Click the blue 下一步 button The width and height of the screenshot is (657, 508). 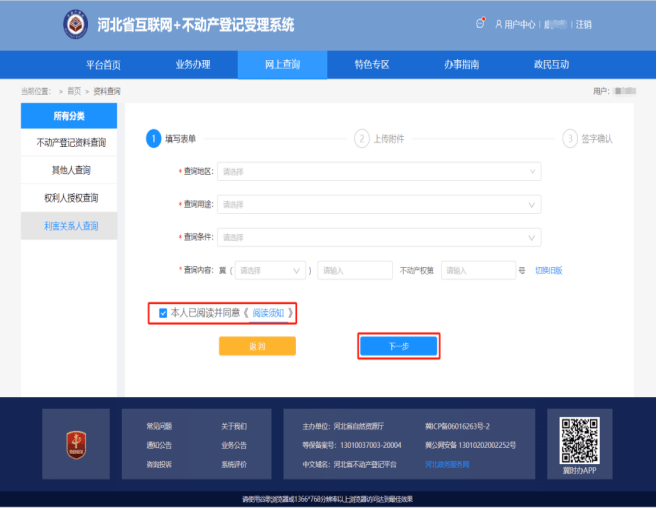point(398,346)
